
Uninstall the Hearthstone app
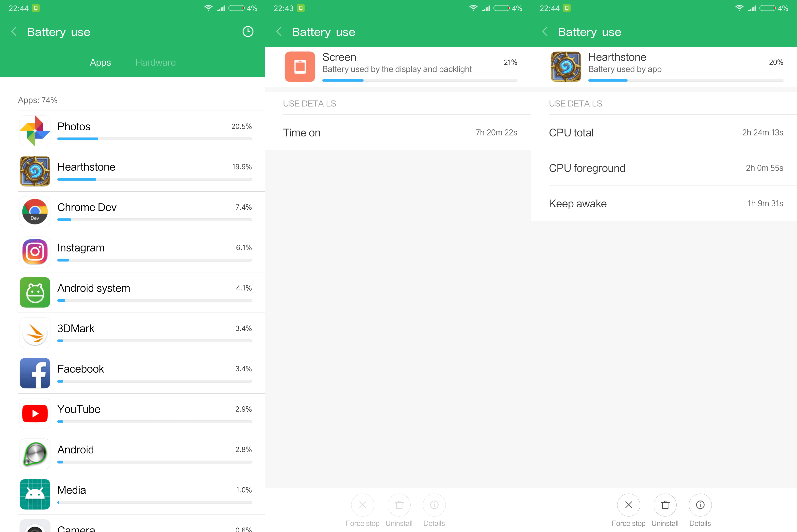[665, 505]
